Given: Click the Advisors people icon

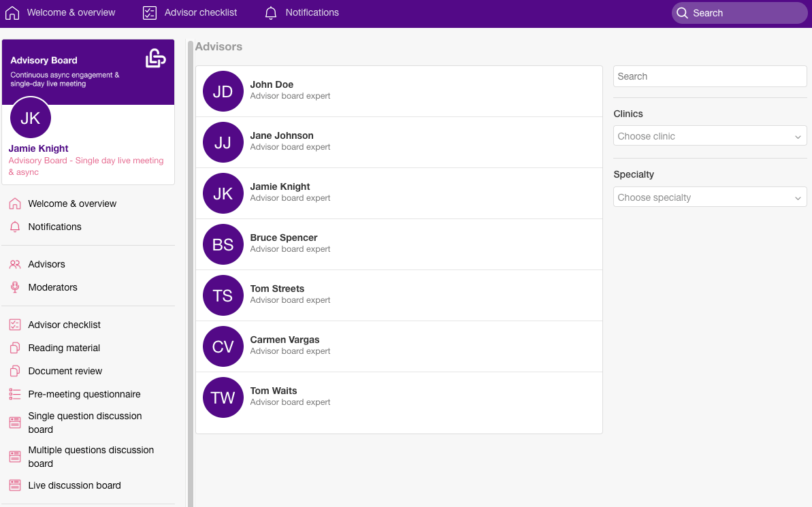Looking at the screenshot, I should 15,264.
